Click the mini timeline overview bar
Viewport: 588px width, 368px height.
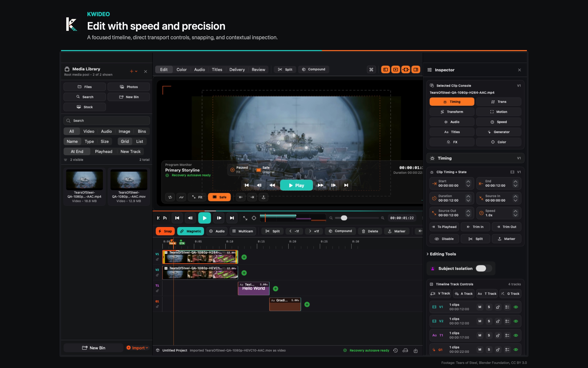tap(293, 218)
